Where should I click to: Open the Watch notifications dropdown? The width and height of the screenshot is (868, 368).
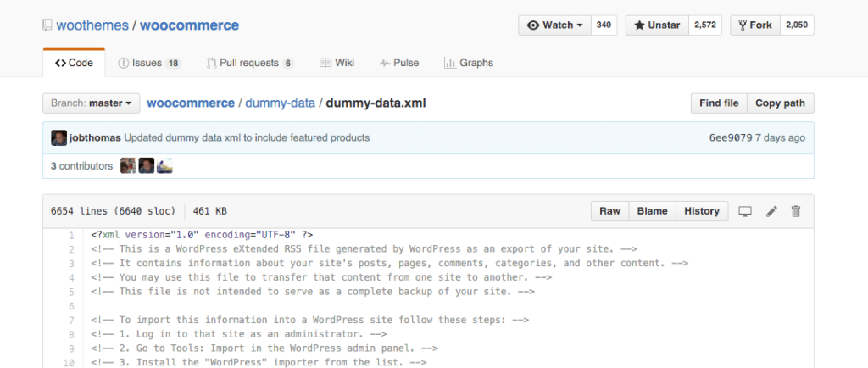(x=554, y=25)
